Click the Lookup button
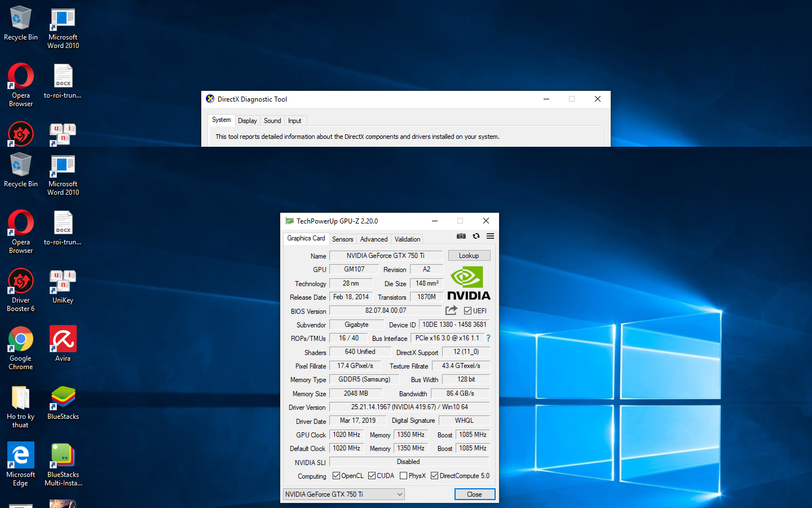Image resolution: width=812 pixels, height=508 pixels. coord(469,256)
